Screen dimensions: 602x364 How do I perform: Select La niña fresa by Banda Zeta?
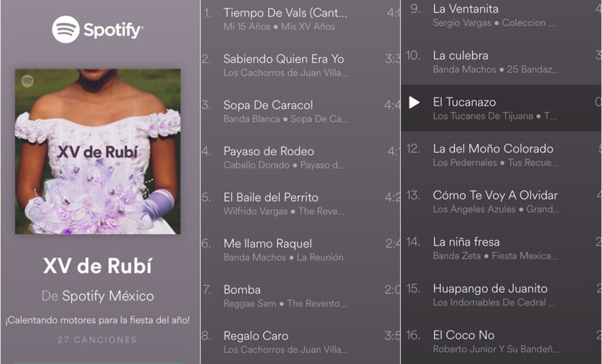(501, 248)
